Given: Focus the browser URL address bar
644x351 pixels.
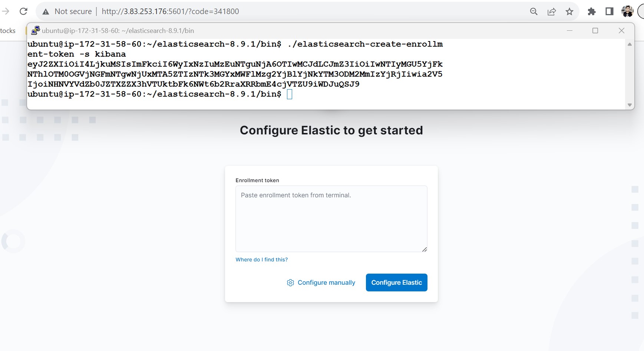Looking at the screenshot, I should 260,11.
